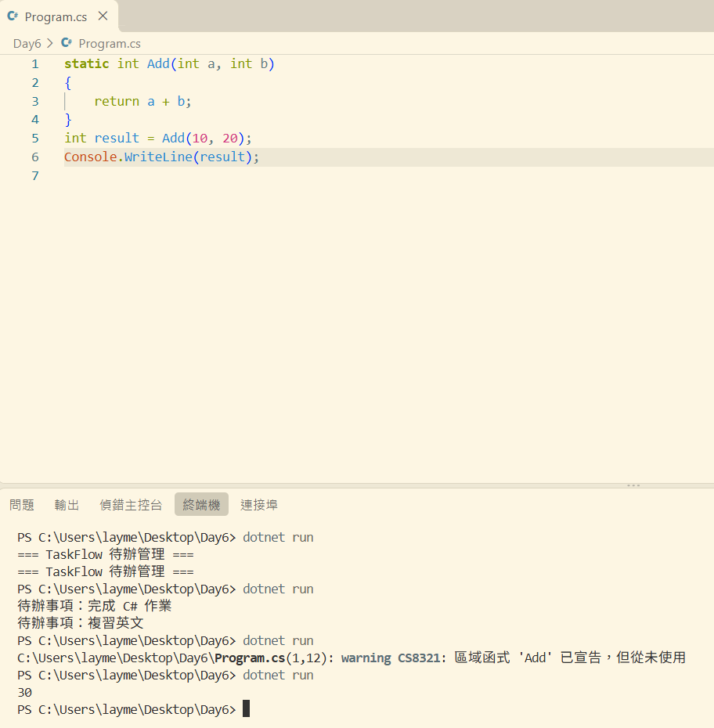Select the 終端機 panel tab
The width and height of the screenshot is (714, 728).
[x=201, y=504]
